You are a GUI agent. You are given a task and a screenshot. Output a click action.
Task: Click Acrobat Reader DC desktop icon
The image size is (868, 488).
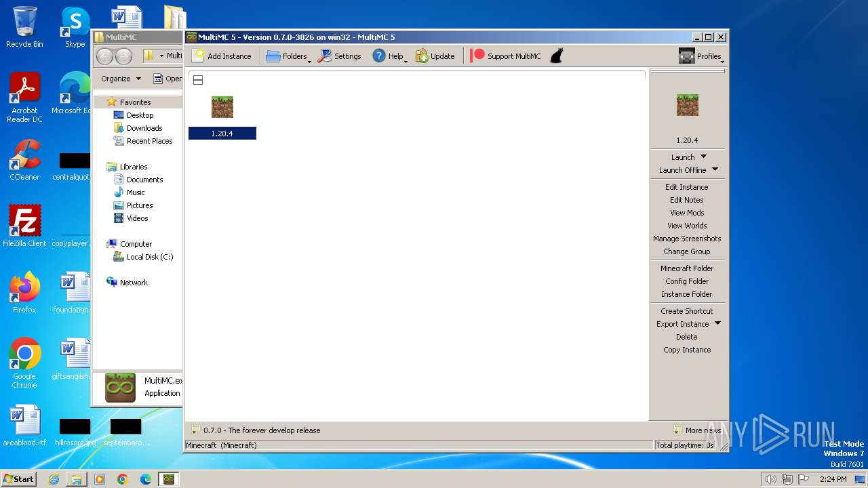pyautogui.click(x=24, y=98)
